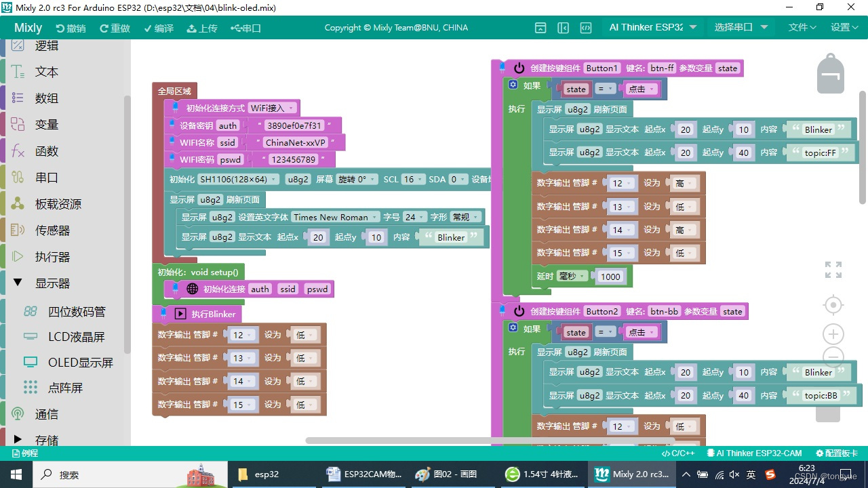Click 例程 examples in status bar

pyautogui.click(x=26, y=453)
